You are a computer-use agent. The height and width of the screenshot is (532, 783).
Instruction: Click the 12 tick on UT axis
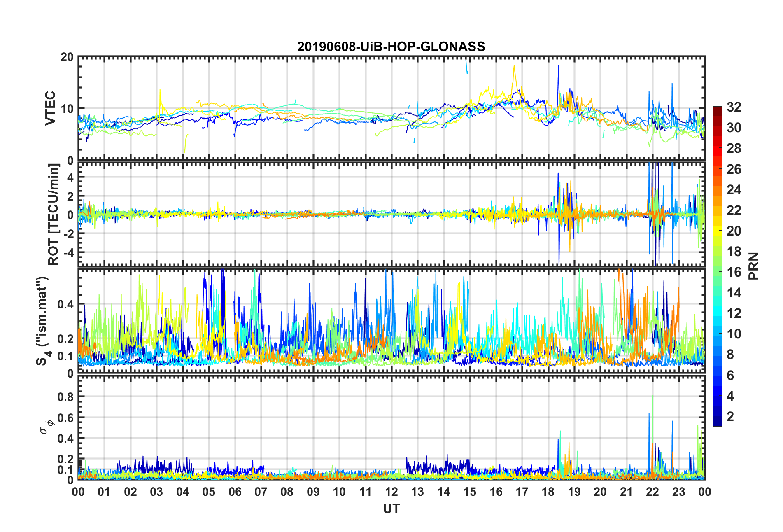coord(391,492)
